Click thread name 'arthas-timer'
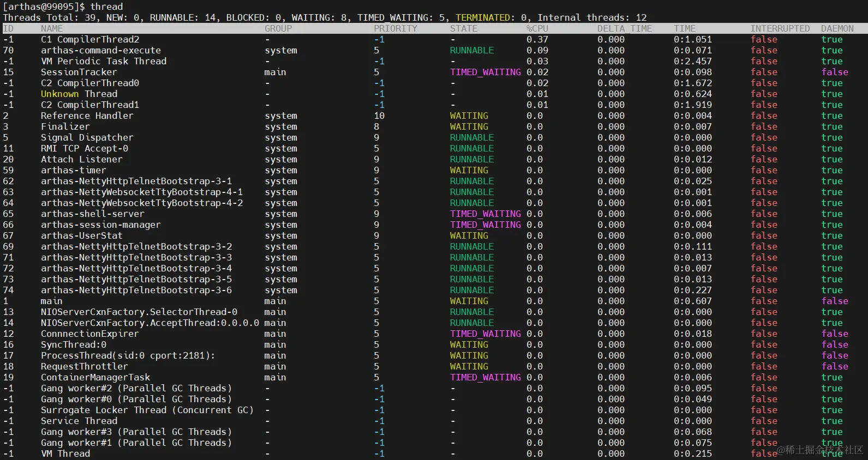Viewport: 868px width, 460px height. coord(74,170)
